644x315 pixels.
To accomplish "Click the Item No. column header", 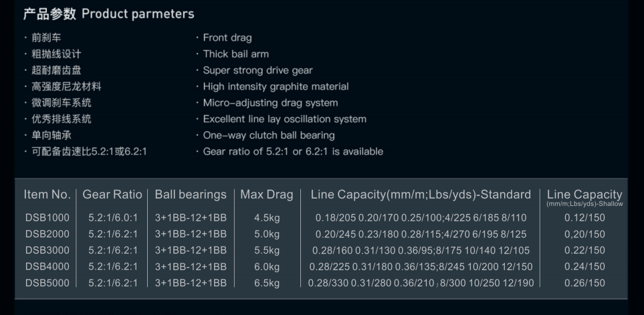I will (47, 195).
